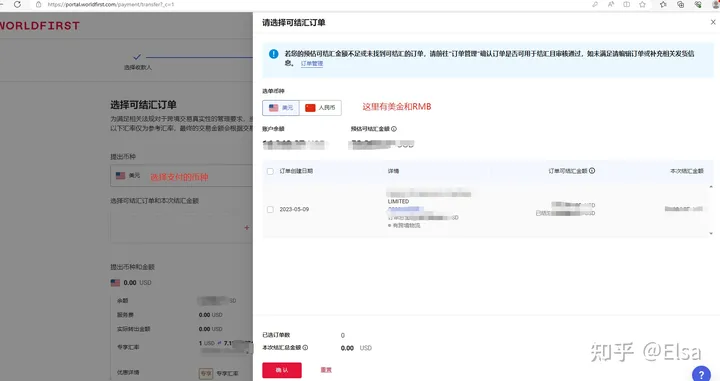Screen dimensions: 720x381
Task: Open the browser profile avatar
Action: (x=716, y=4)
